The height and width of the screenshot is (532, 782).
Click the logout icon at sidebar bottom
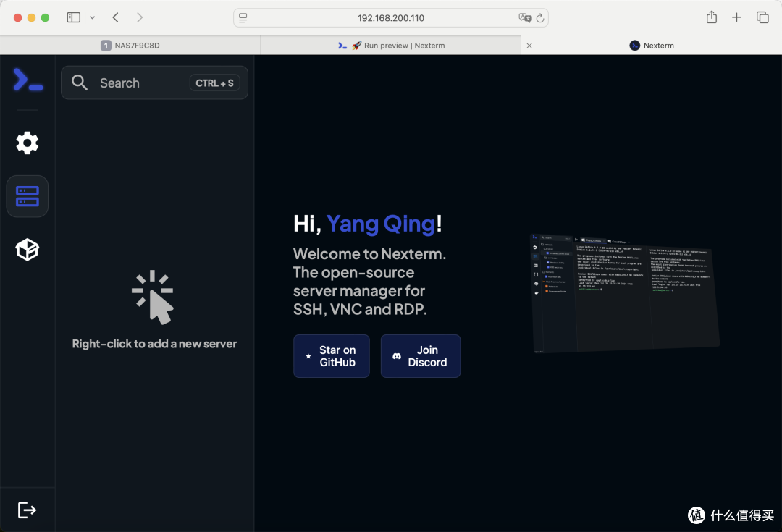27,510
